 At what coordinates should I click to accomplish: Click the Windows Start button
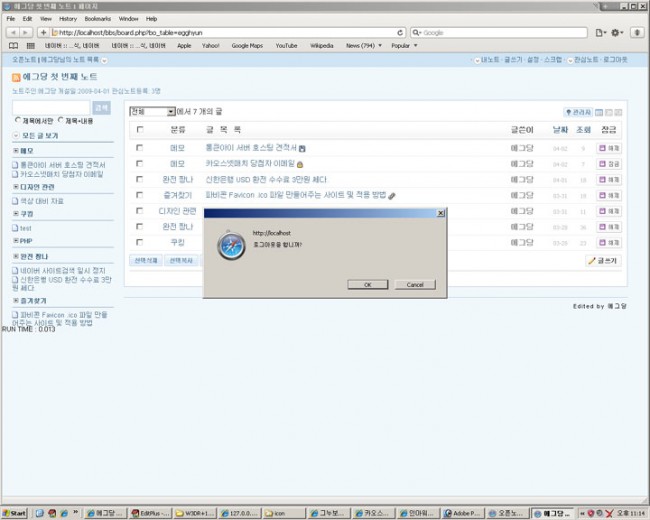pos(15,512)
